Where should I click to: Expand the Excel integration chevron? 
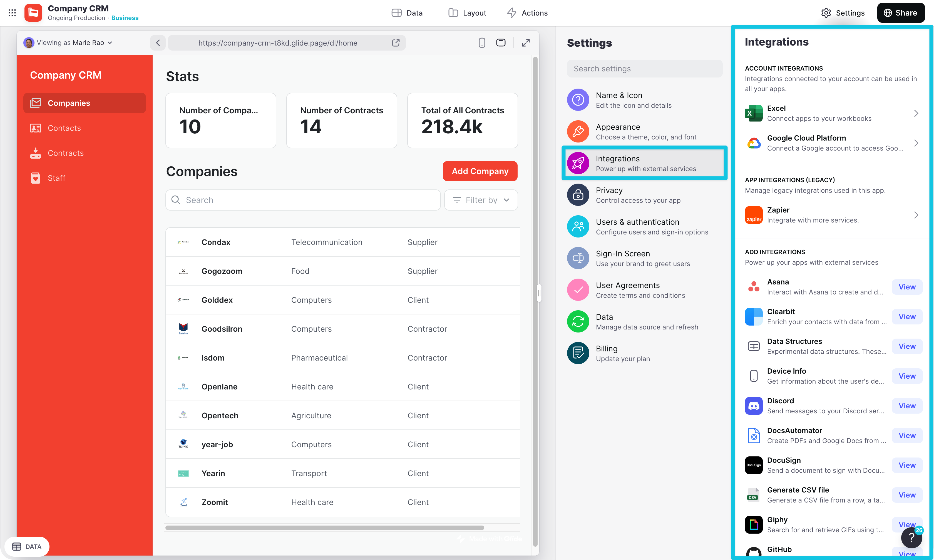916,113
